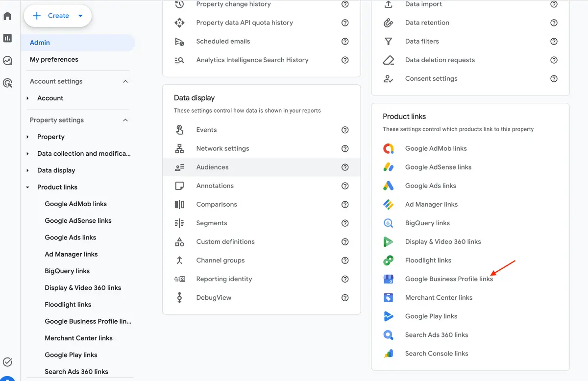This screenshot has height=381, width=588.
Task: Open the Create dropdown button
Action: (x=58, y=16)
